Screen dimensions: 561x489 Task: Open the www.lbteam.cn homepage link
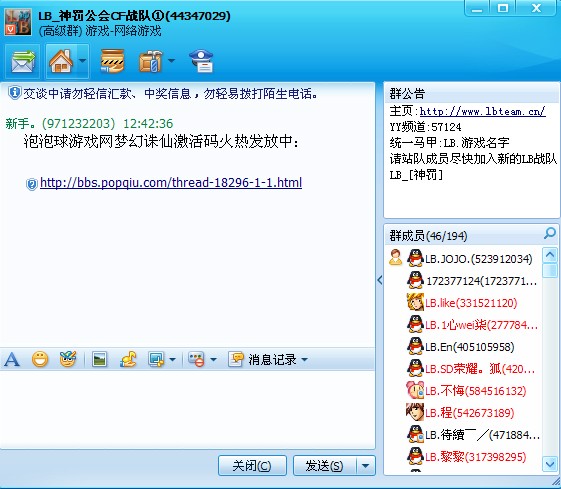[482, 111]
